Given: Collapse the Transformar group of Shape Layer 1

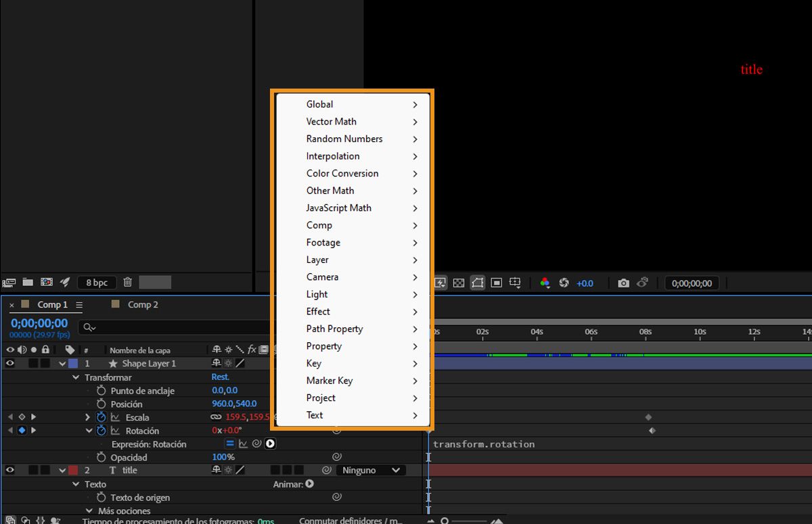Looking at the screenshot, I should coord(75,377).
